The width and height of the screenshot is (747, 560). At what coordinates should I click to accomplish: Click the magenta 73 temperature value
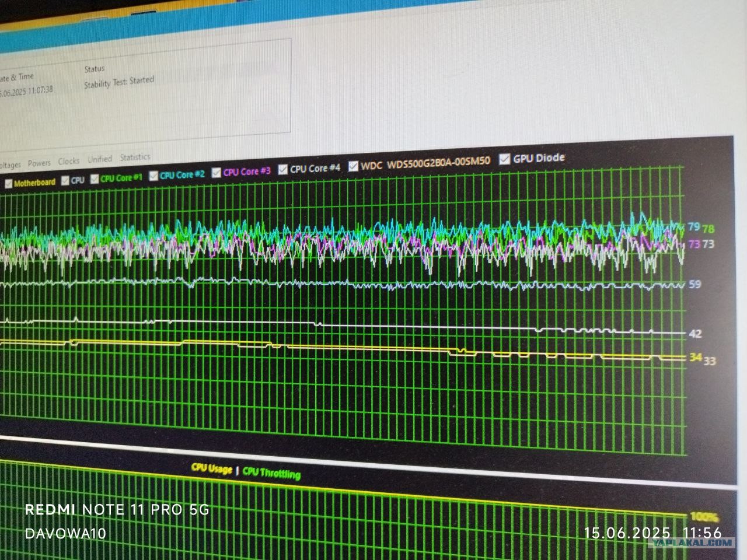[694, 244]
